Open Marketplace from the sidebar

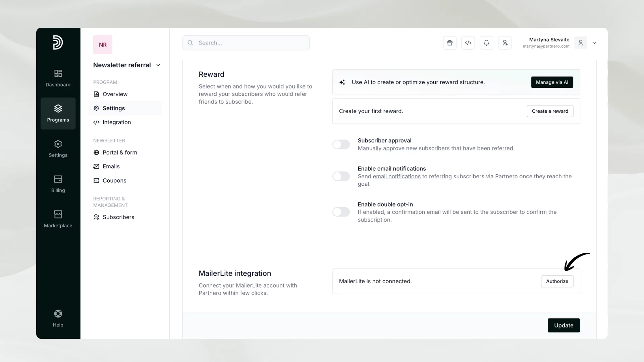(x=58, y=219)
